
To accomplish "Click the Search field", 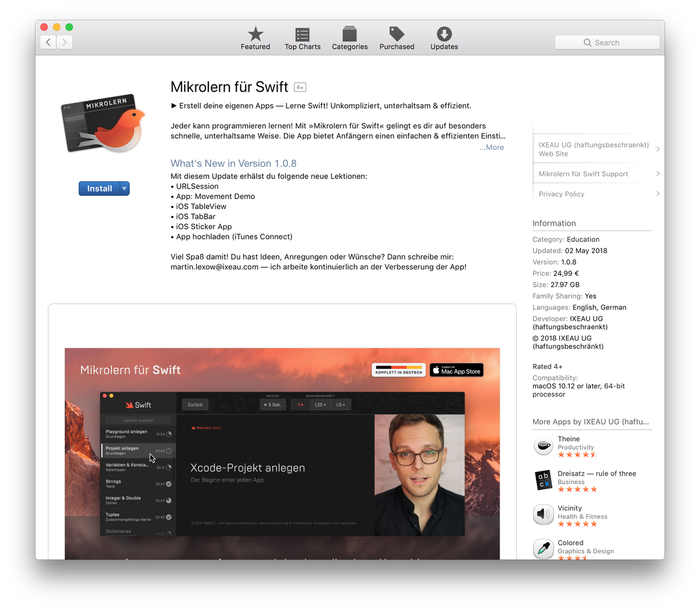I will tap(607, 43).
